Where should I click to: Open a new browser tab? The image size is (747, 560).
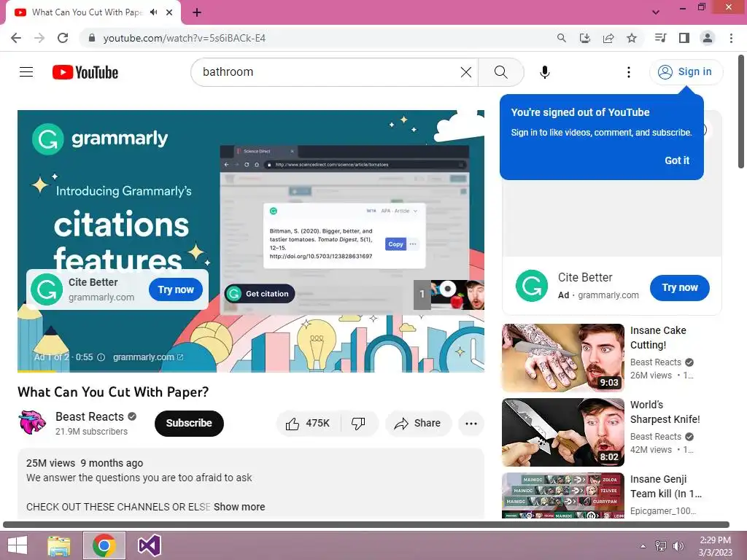[x=197, y=12]
